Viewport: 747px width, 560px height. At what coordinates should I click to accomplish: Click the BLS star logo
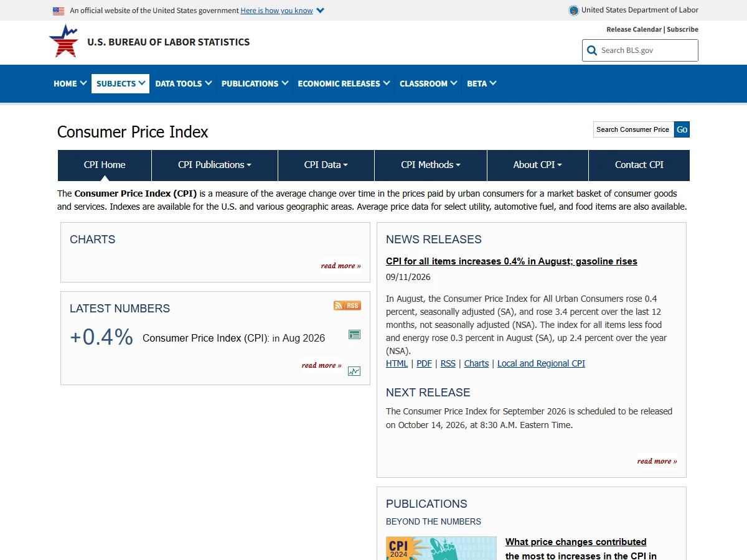[63, 41]
